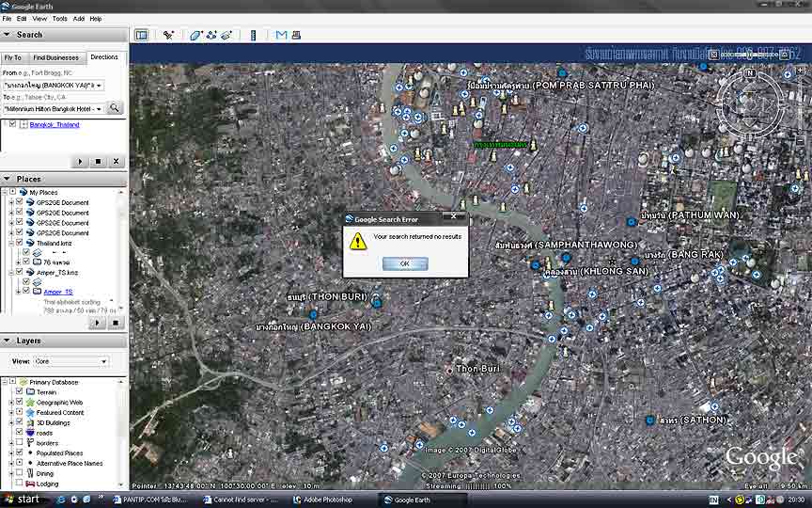Click the play button in Search panel
Viewport: 812px width, 508px height.
[80, 161]
